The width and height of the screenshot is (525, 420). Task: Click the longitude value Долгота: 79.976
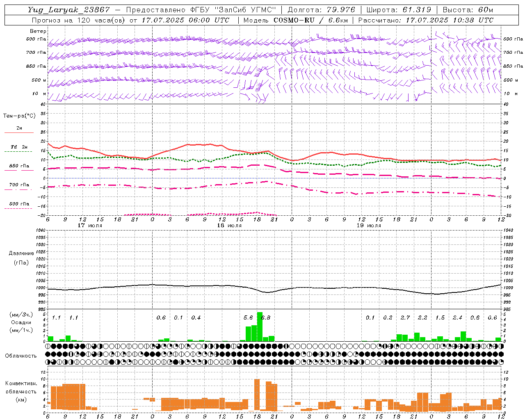[322, 10]
